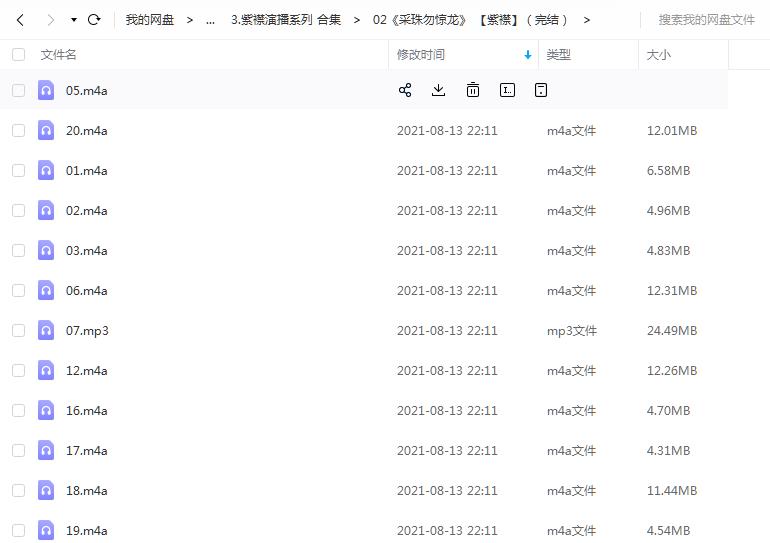
Task: Click the audio icon of 17.m4a
Action: pos(46,450)
